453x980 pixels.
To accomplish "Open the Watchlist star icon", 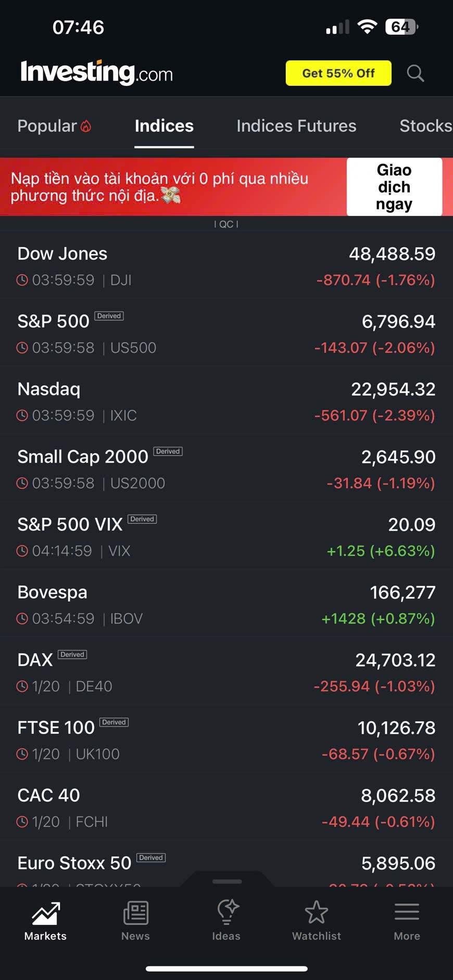I will pos(317,913).
